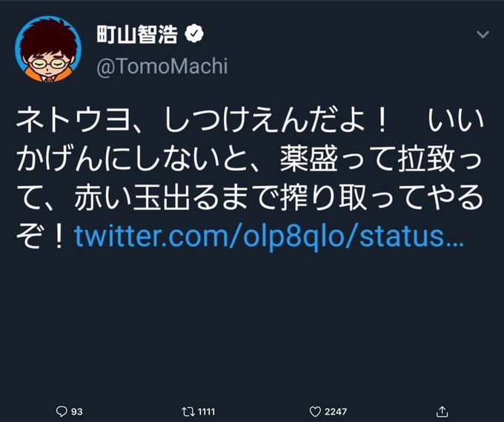Open the twitter.com/olp8qlo/status link

click(269, 236)
